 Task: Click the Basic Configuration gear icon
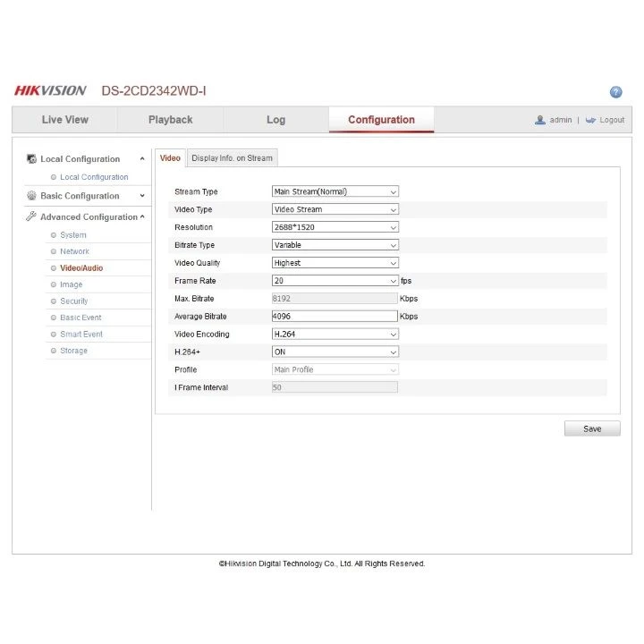[31, 196]
